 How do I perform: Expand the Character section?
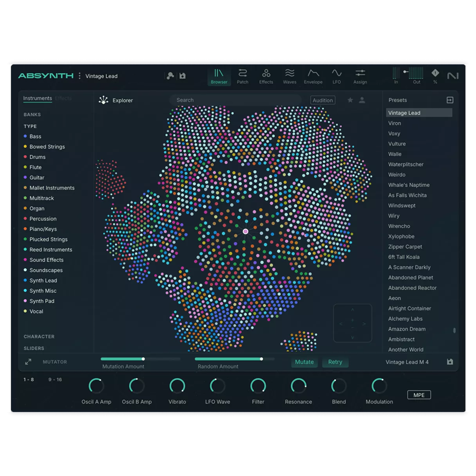[x=39, y=337]
